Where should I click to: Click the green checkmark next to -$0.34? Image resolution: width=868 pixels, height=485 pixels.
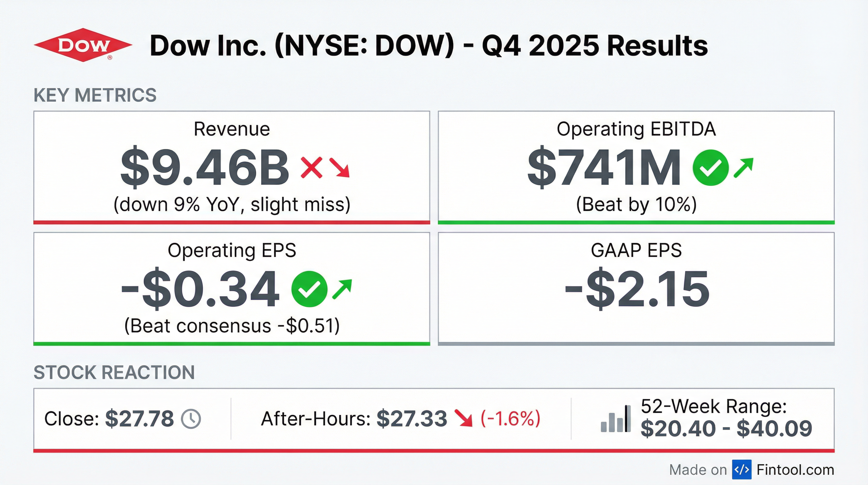(x=309, y=289)
